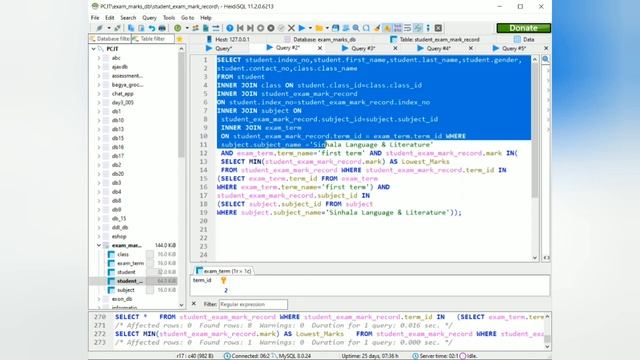Open the Go to menu
640x360 pixels.
[188, 18]
